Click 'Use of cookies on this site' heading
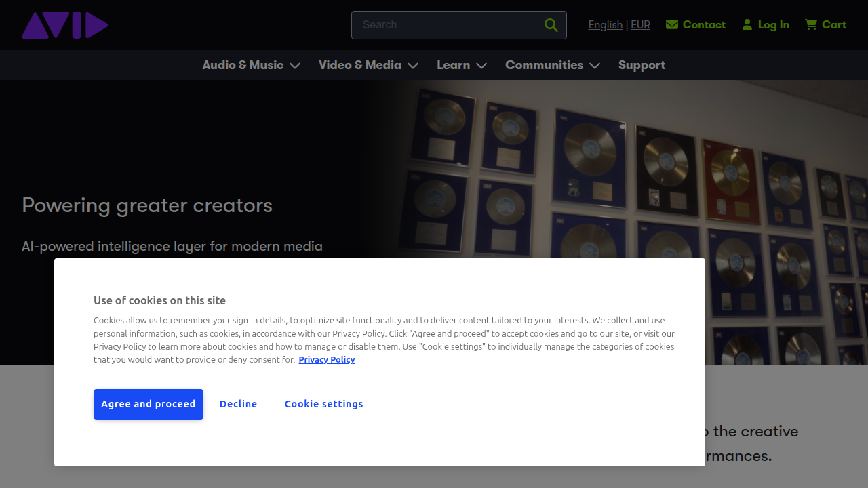This screenshot has width=868, height=488. 159,300
